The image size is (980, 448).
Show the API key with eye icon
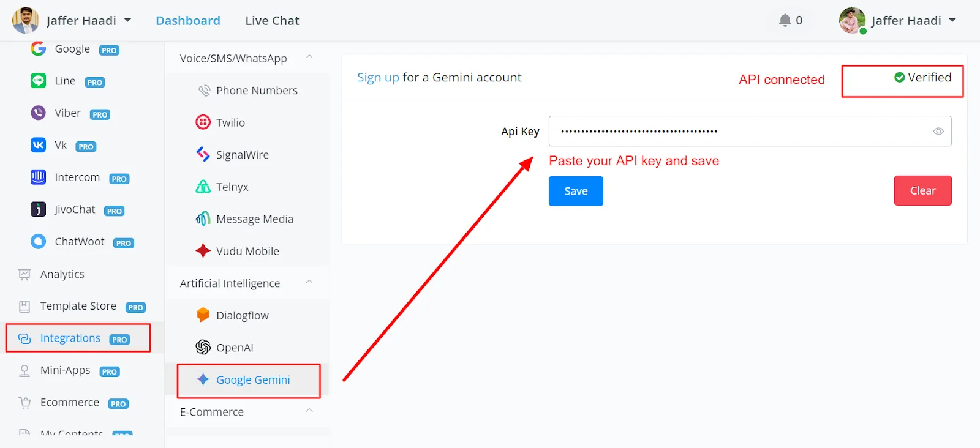click(938, 131)
